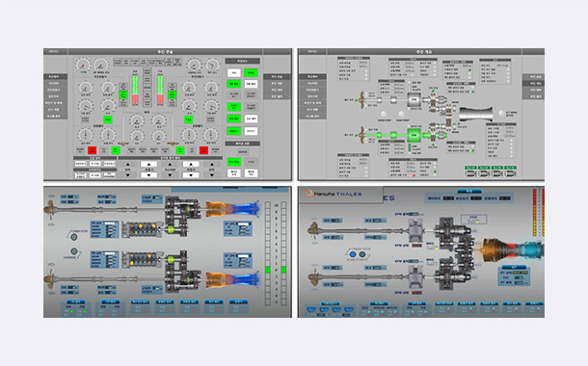
Task: Click the green cell in the left numbered level column
Action: [x=268, y=270]
